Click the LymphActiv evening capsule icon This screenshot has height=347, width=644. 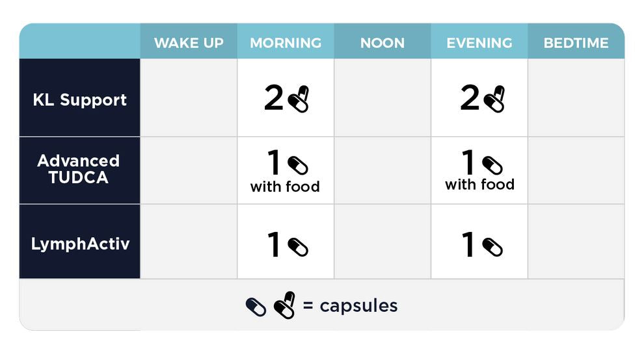coord(492,248)
